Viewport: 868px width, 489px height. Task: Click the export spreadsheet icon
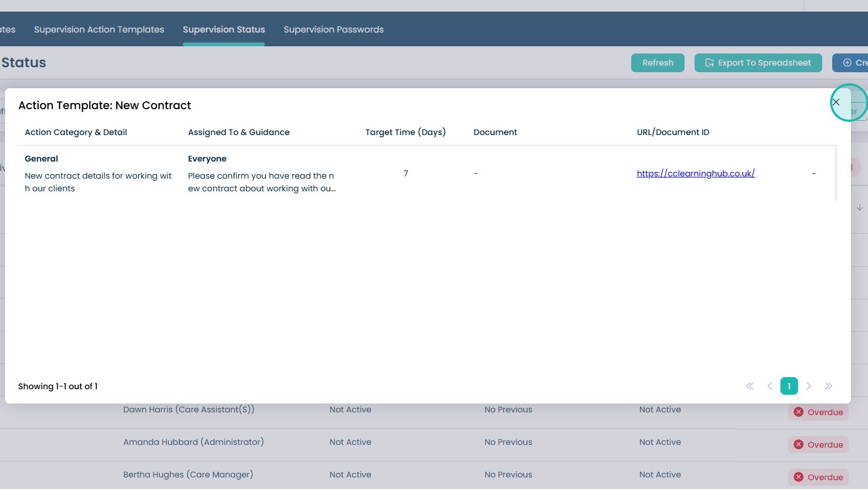[709, 63]
